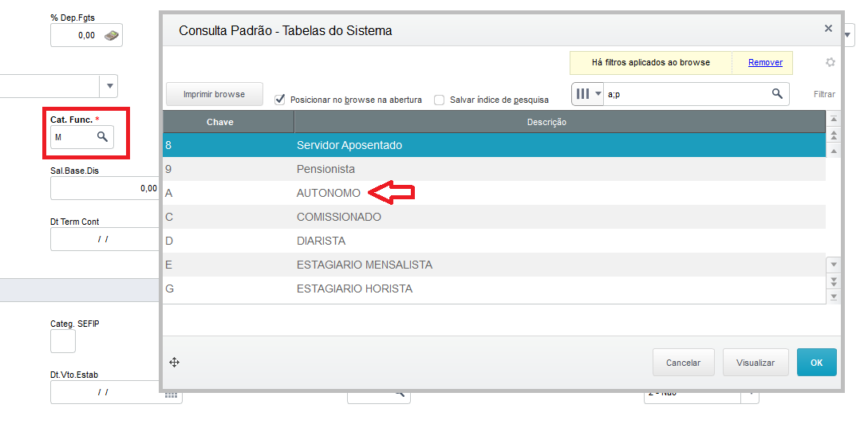868x424 pixels.
Task: Open Cat. Func. lookup magnifier icon
Action: 102,136
